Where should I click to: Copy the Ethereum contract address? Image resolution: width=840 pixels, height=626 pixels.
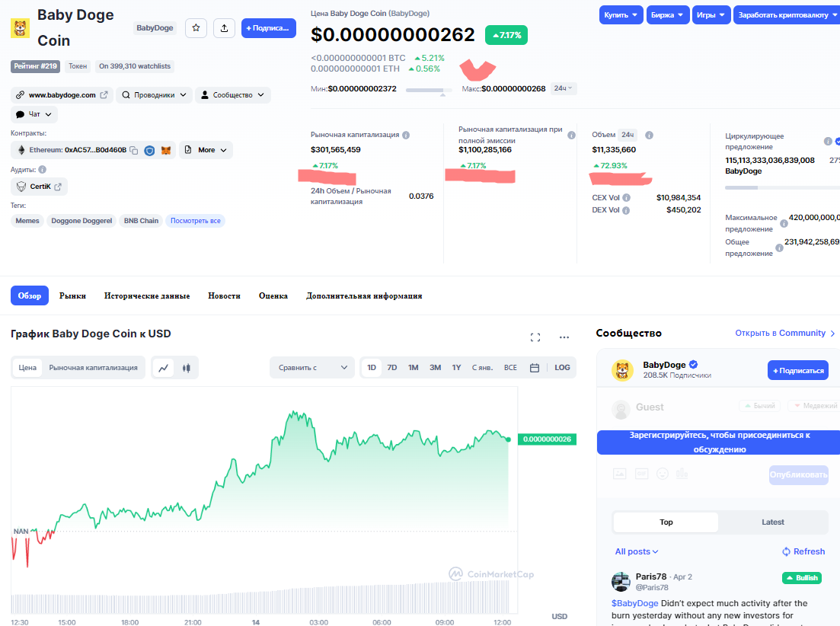coord(134,151)
